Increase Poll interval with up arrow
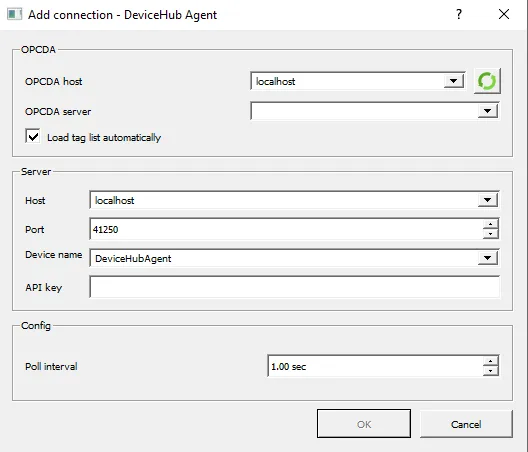This screenshot has height=452, width=528. pyautogui.click(x=490, y=361)
